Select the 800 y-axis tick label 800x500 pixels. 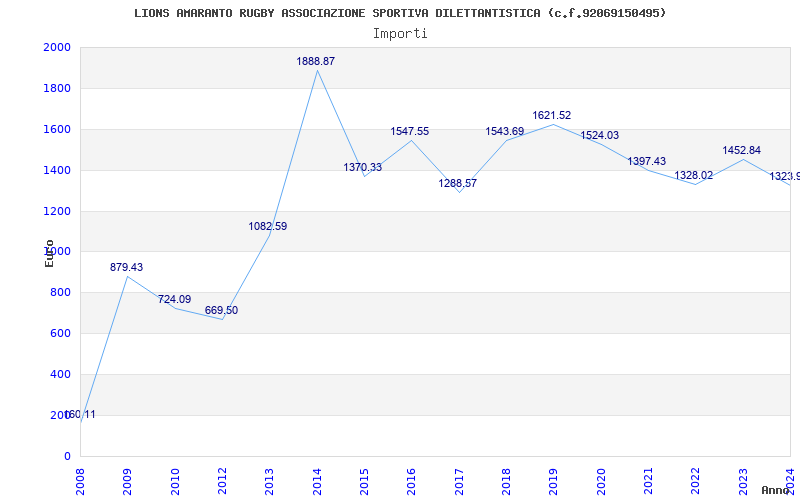click(61, 292)
